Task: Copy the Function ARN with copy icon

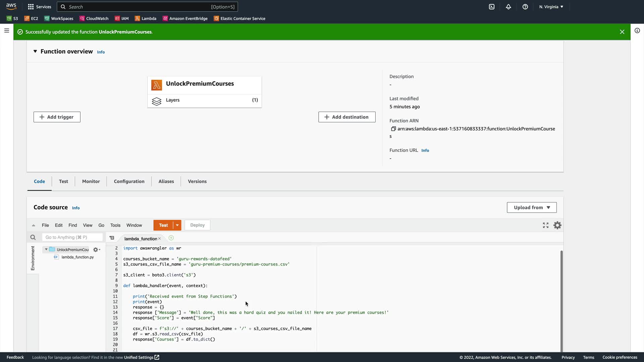Action: pyautogui.click(x=393, y=129)
